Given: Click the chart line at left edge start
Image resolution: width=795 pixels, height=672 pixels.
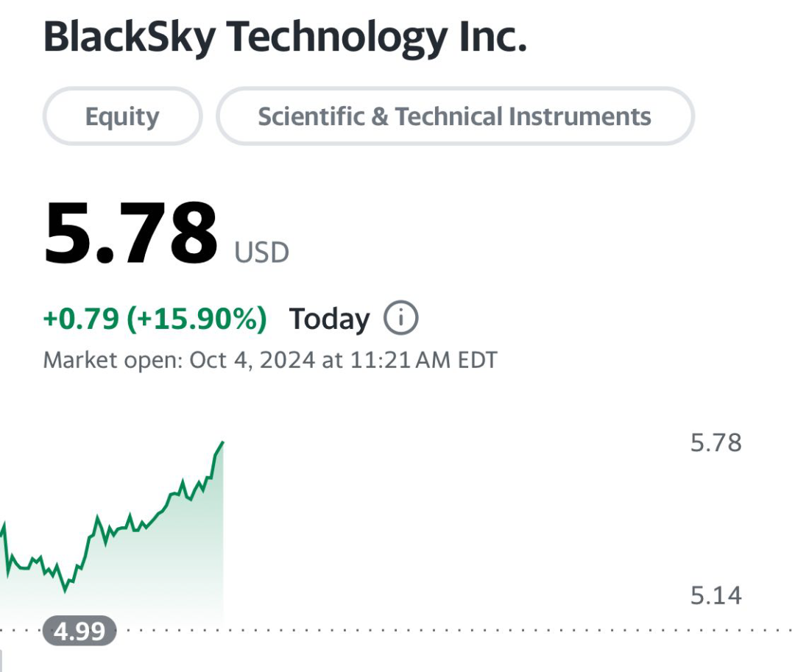Looking at the screenshot, I should pos(3,527).
